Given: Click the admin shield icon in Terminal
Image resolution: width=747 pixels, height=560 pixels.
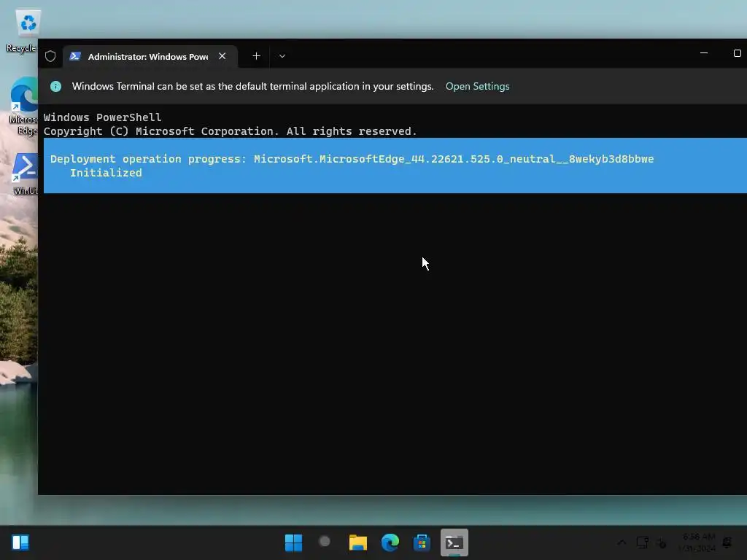Looking at the screenshot, I should (x=50, y=56).
